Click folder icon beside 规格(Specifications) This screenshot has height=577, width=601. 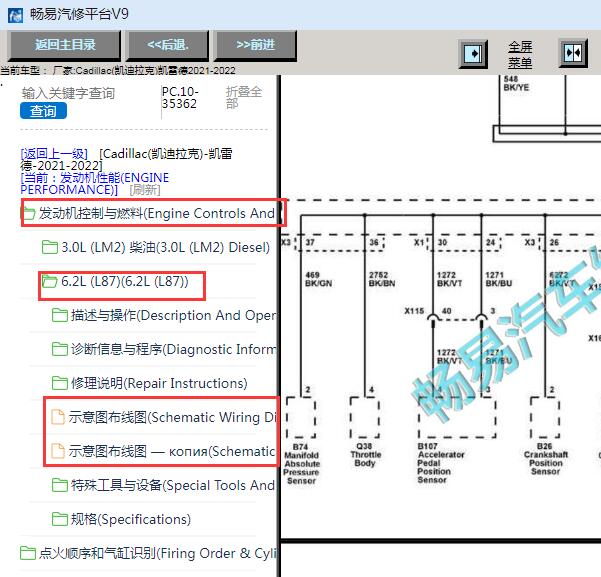(60, 519)
